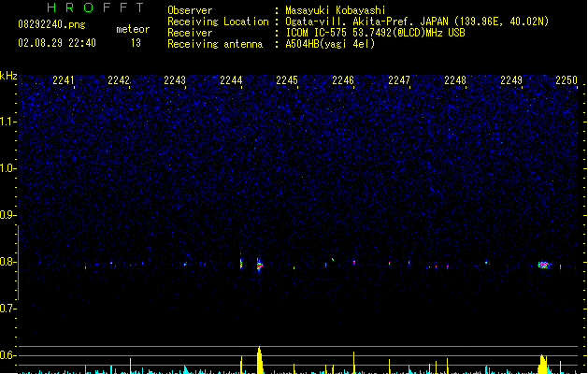Click the 2250 time marker
This screenshot has width=588, height=374.
(566, 80)
